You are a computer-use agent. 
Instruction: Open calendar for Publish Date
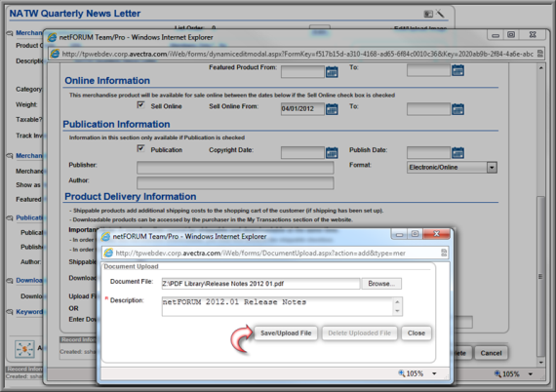[x=457, y=153]
